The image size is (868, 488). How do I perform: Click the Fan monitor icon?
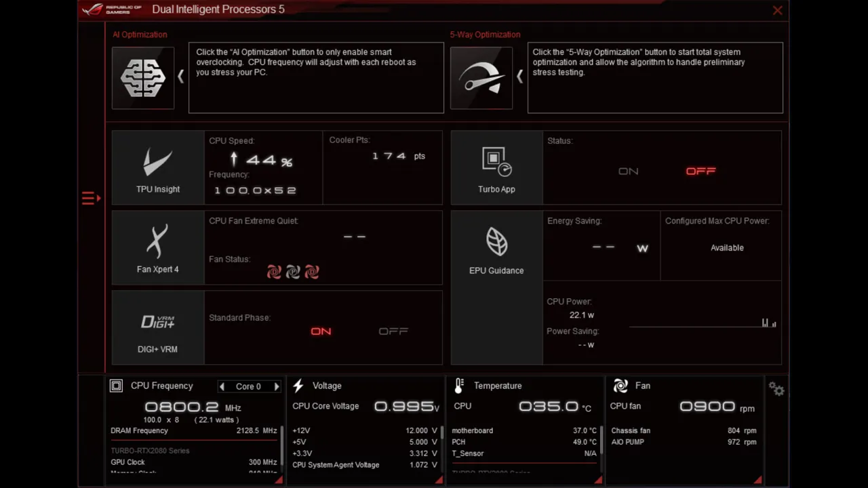click(x=620, y=386)
